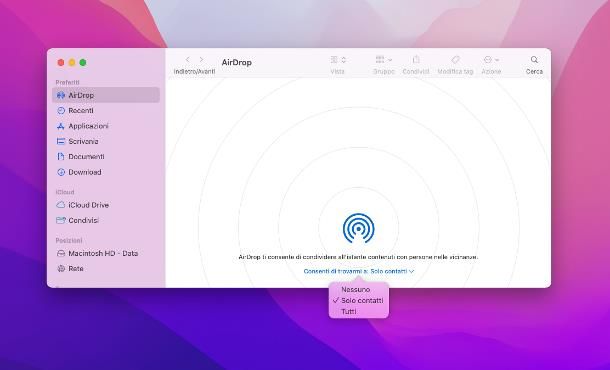Open the Download folder

[x=105, y=172]
